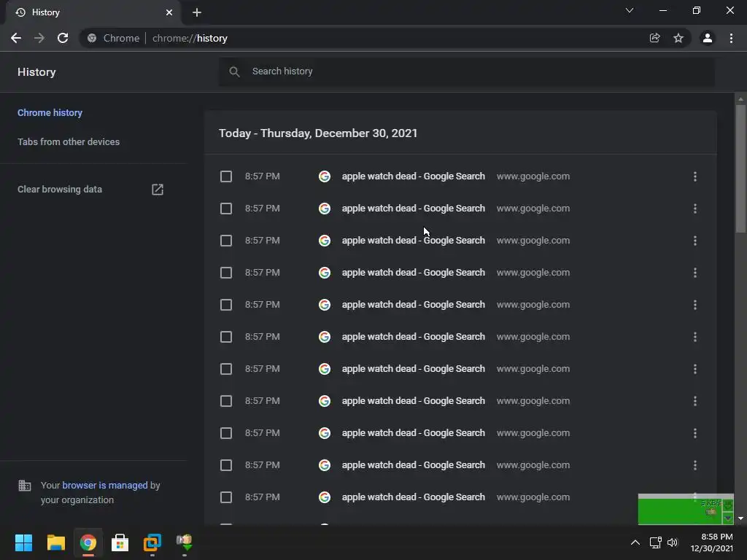Open more-actions dropdown on fourth history entry
747x560 pixels.
(695, 273)
